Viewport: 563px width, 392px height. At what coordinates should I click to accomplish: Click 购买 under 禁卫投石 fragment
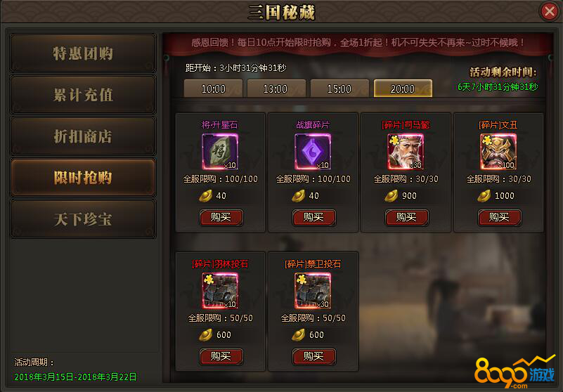[x=313, y=356]
